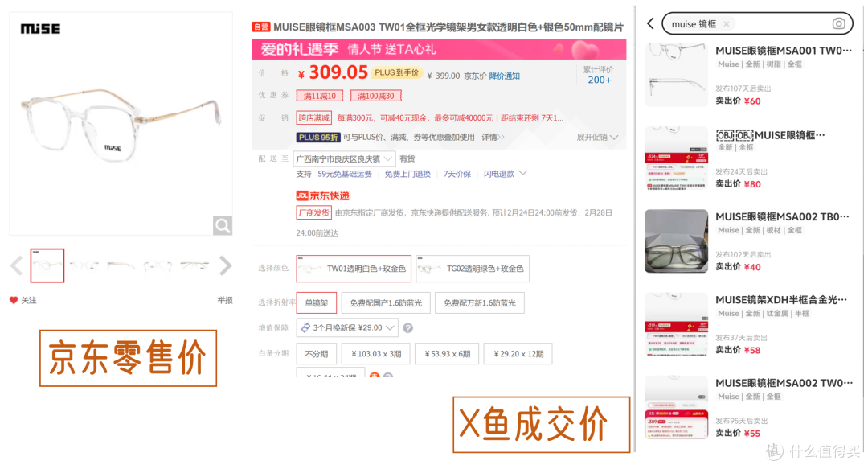
Task: Click the PLUS到手价 badge
Action: tap(396, 72)
